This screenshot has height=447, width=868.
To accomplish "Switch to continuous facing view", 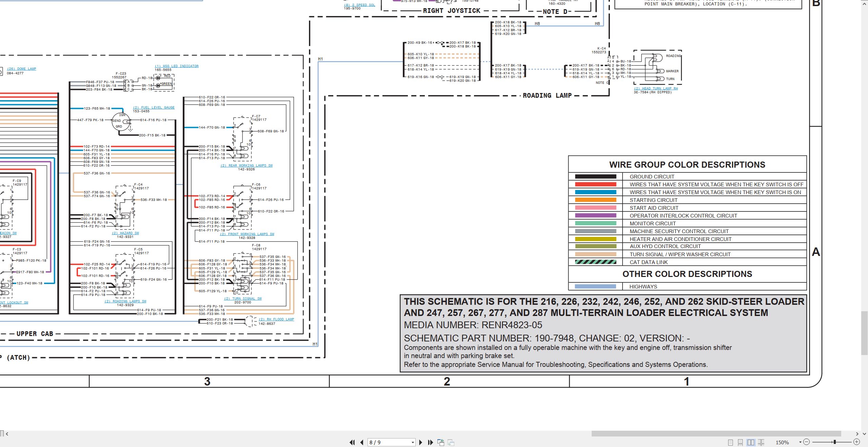I will (761, 442).
